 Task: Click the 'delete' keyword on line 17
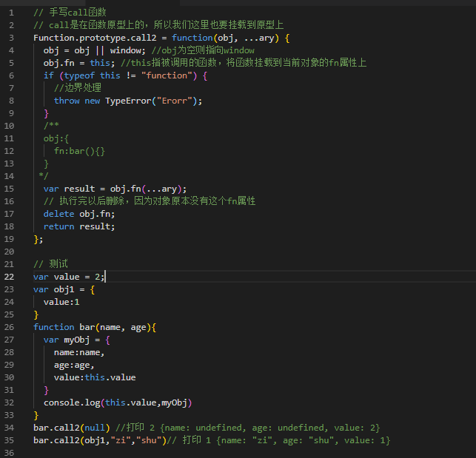(59, 214)
